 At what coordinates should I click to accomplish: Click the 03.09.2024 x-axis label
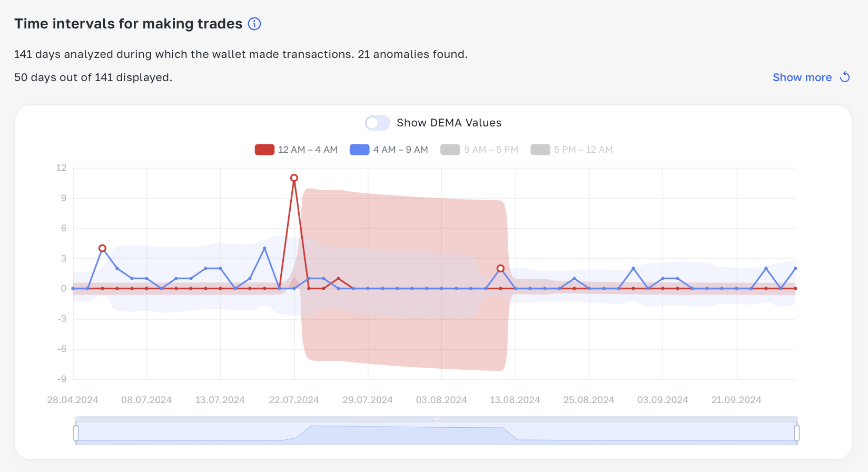[663, 400]
